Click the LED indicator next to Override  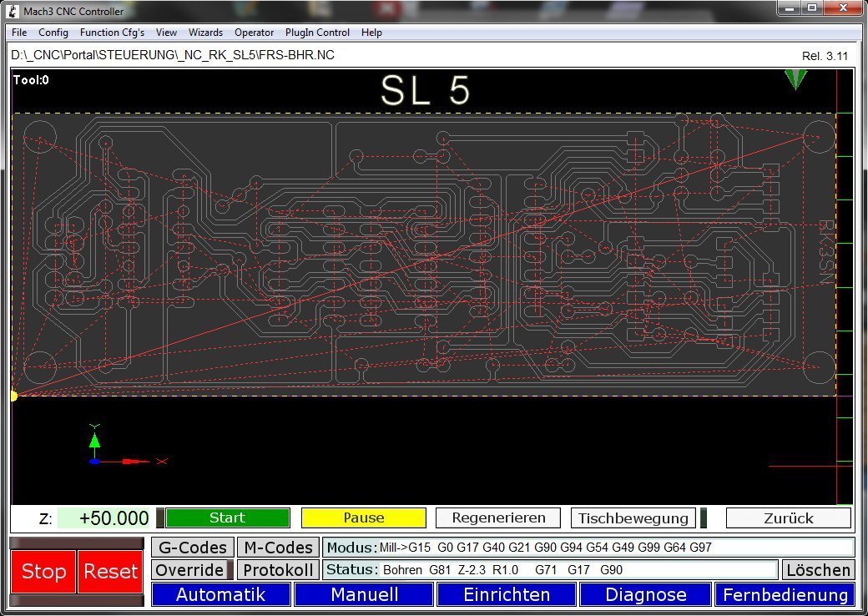click(230, 569)
